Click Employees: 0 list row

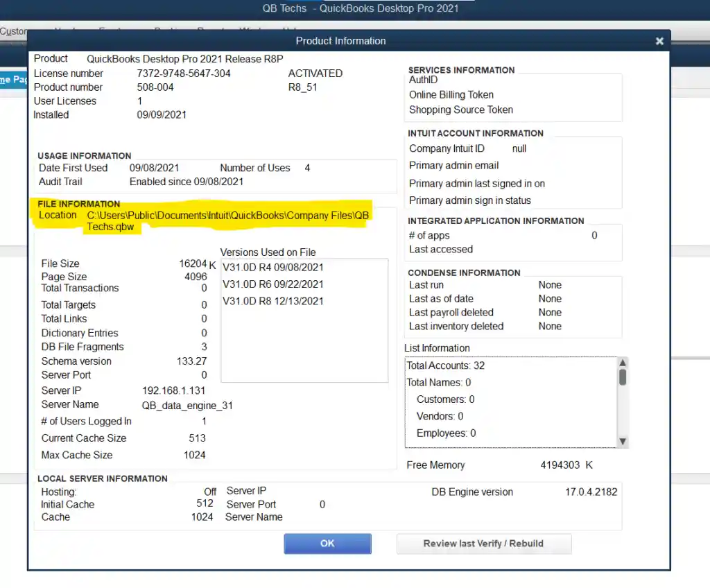click(446, 433)
